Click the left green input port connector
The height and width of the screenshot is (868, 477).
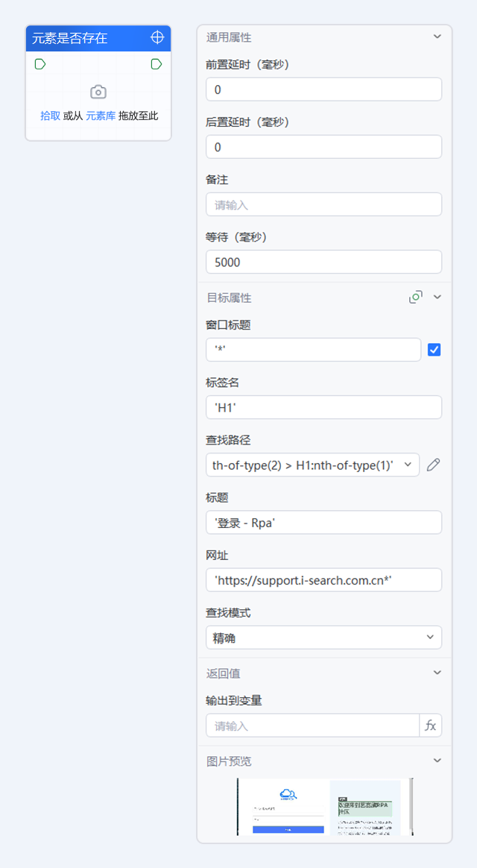coord(40,64)
